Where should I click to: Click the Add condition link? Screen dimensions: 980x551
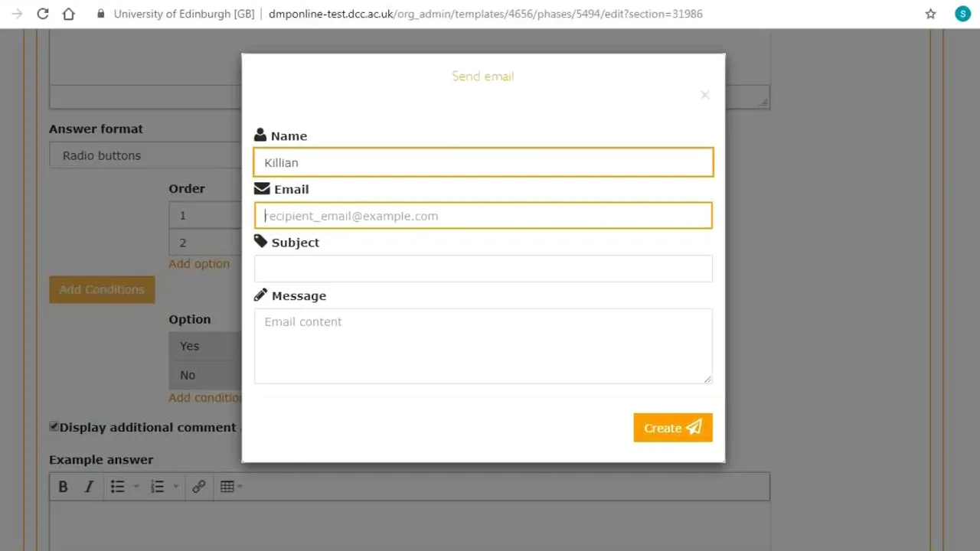tap(205, 397)
